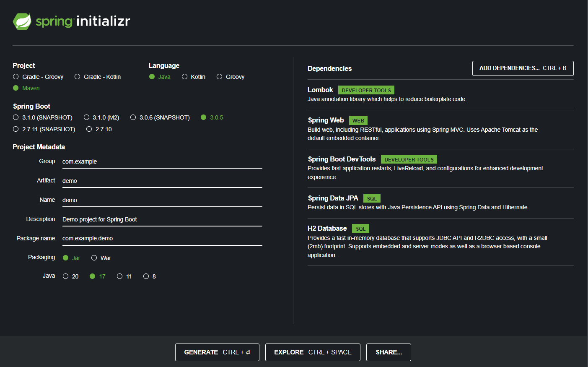The image size is (588, 367).
Task: Click SQL tag beside Spring Data JPA
Action: [x=372, y=198]
